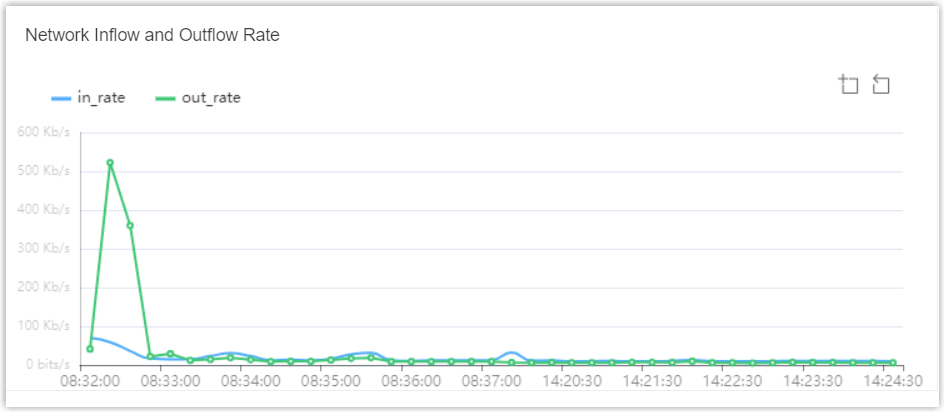Image resolution: width=945 pixels, height=413 pixels.
Task: Hide the out_rate series via the legend
Action: point(198,98)
